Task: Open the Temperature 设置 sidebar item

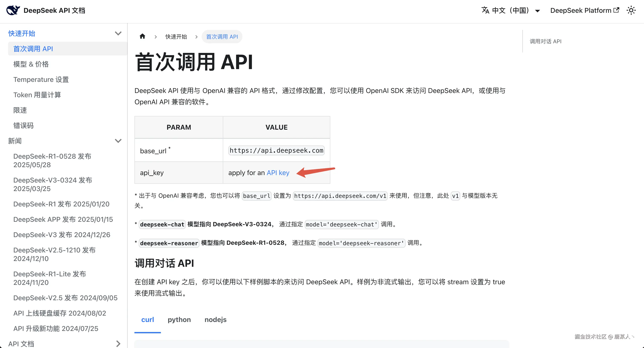Action: [41, 80]
